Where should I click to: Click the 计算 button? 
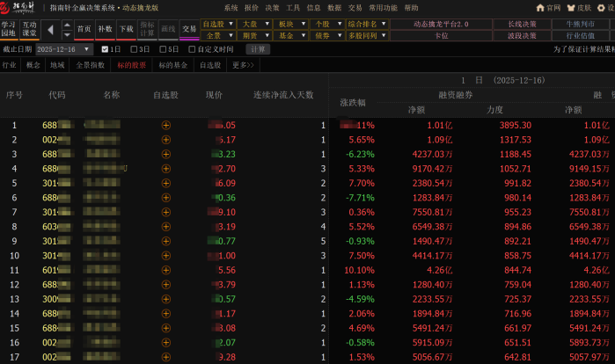(258, 49)
